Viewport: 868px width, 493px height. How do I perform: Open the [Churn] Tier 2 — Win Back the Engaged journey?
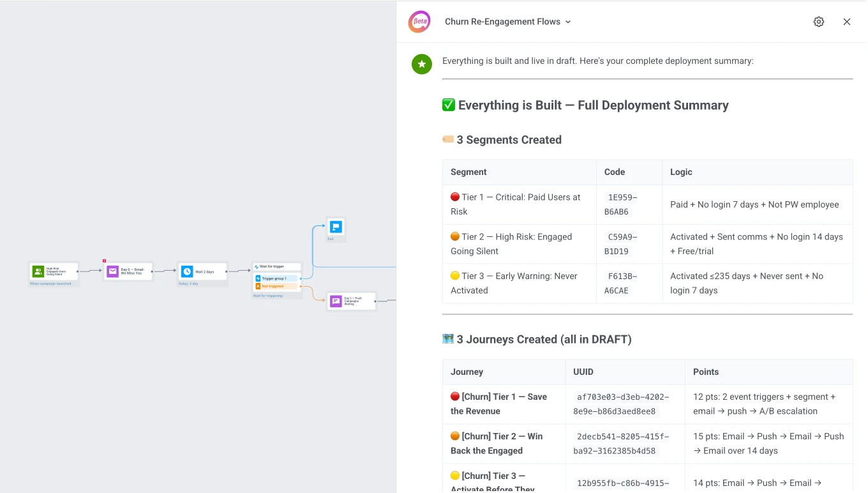497,443
